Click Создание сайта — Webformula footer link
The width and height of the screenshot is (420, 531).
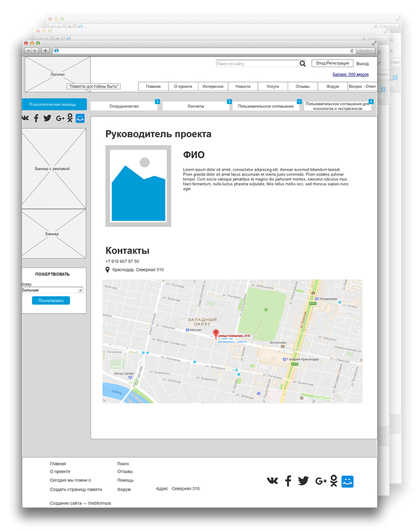click(80, 503)
